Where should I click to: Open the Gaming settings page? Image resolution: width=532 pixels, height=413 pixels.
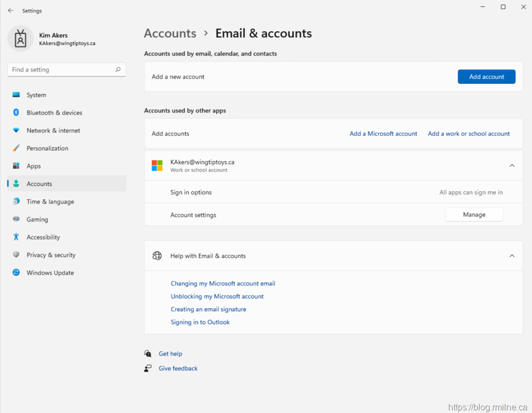37,219
